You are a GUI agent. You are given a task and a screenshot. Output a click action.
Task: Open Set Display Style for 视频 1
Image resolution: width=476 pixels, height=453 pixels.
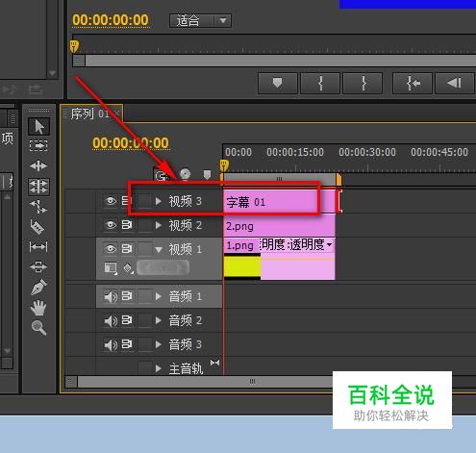tap(111, 267)
